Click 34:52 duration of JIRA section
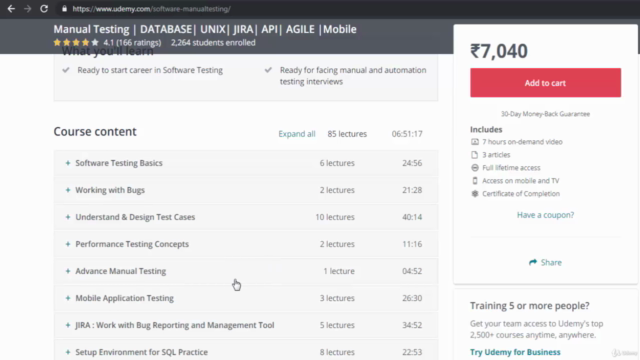 point(412,325)
